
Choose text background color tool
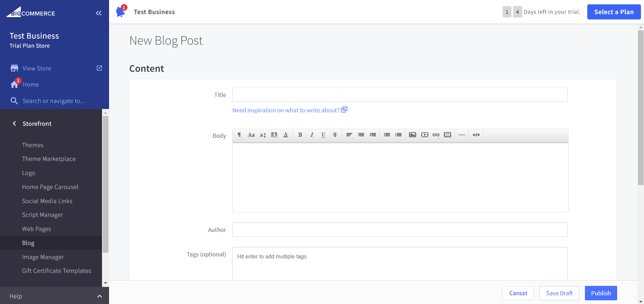(x=274, y=135)
